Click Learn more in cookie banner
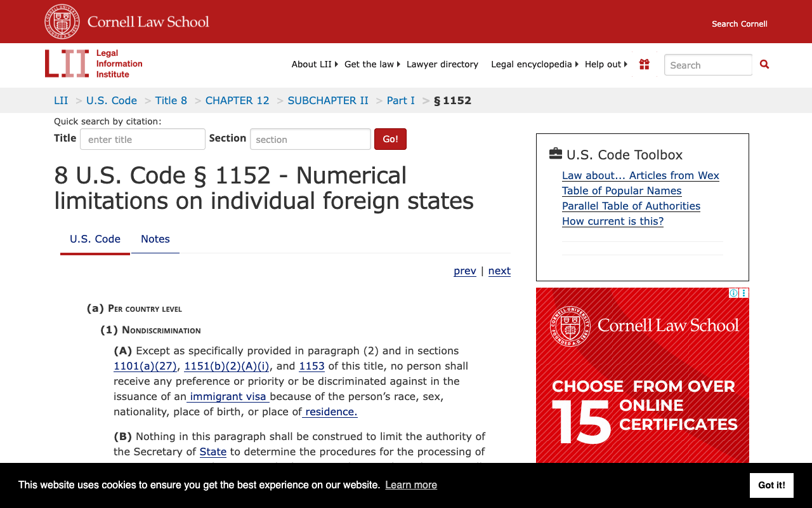Image resolution: width=812 pixels, height=508 pixels. 411,485
